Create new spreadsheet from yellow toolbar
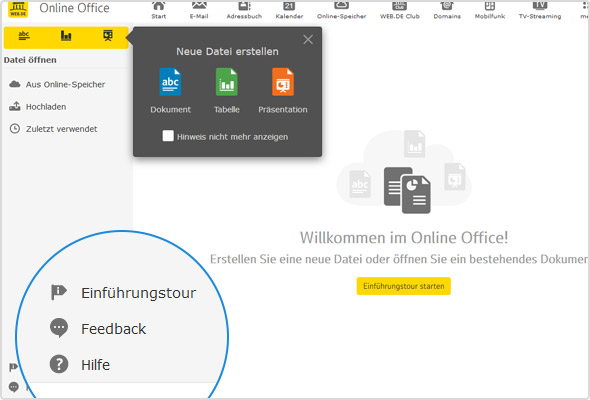This screenshot has width=590, height=400. [x=66, y=36]
